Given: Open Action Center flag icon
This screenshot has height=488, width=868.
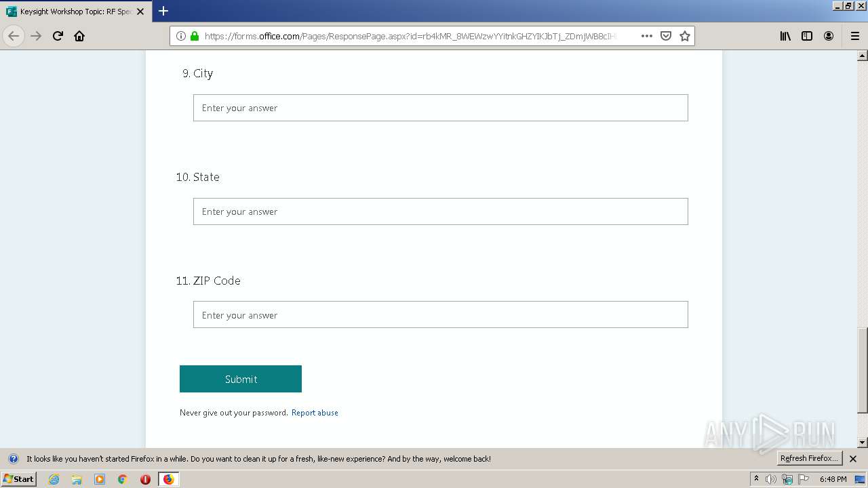Looking at the screenshot, I should 804,479.
